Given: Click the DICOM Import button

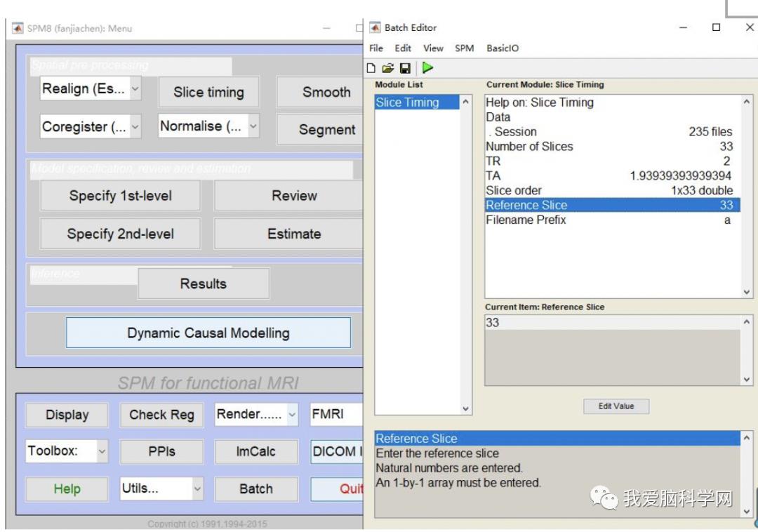Looking at the screenshot, I should click(x=337, y=451).
